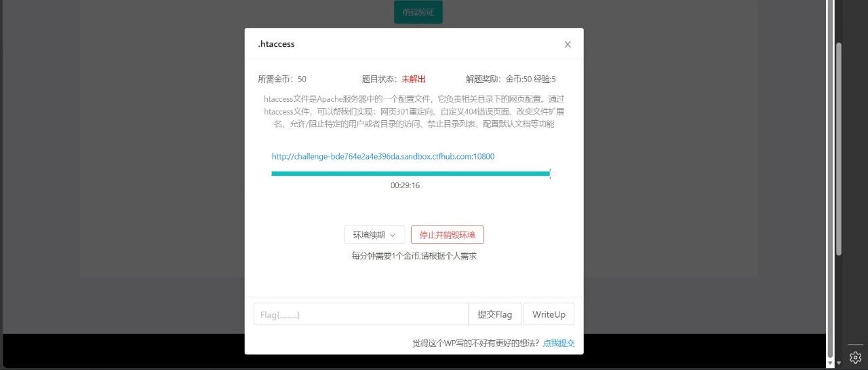
Task: Open the WriteUp button
Action: click(x=549, y=314)
